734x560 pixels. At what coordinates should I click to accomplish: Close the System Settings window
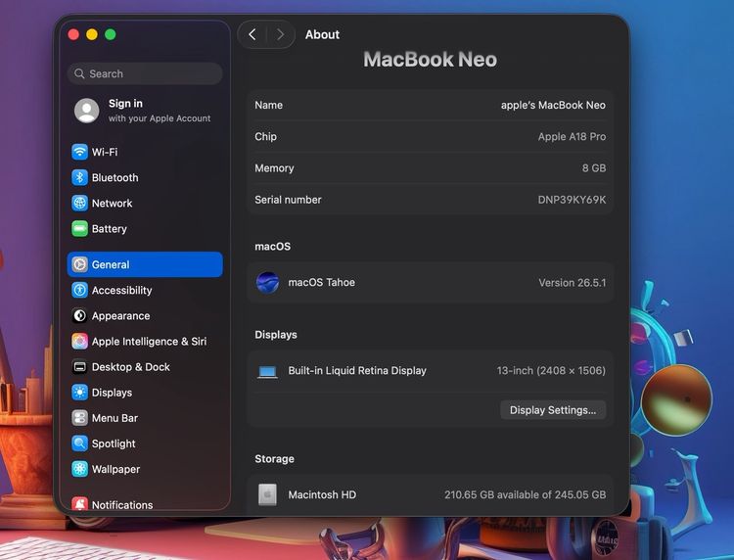73,34
